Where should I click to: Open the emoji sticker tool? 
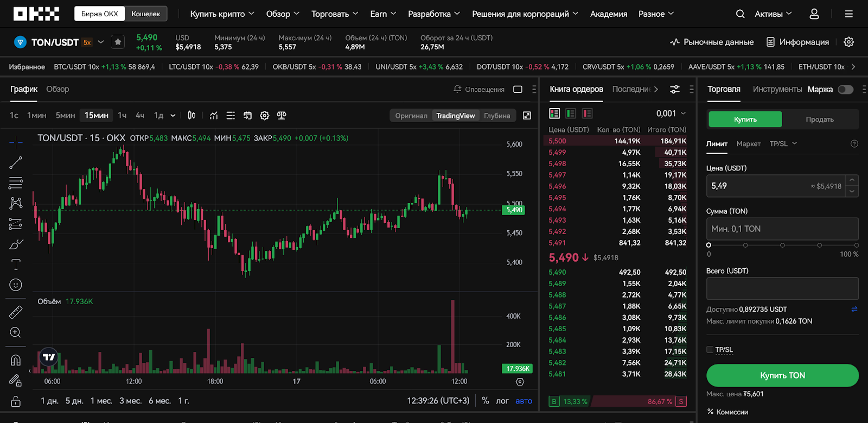(16, 285)
